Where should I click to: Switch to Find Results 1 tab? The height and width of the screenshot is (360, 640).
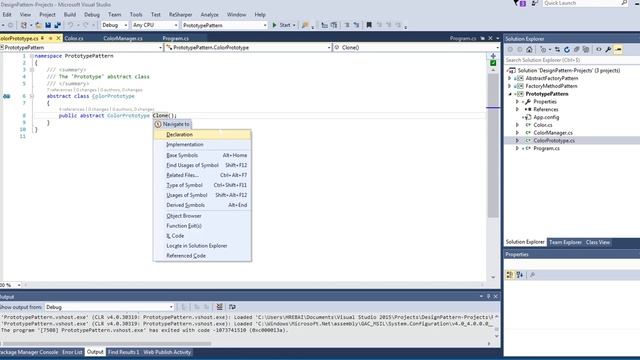[x=123, y=352]
